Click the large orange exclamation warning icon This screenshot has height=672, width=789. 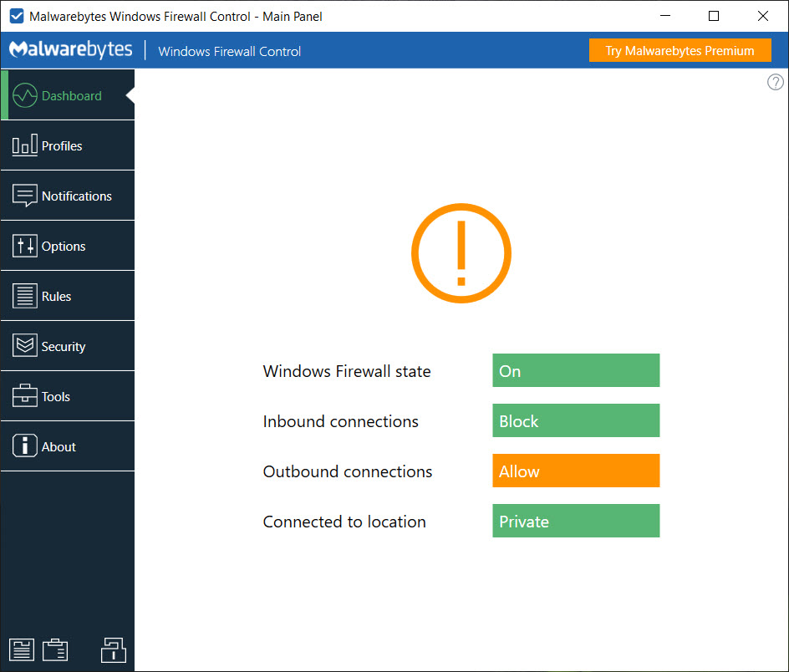[461, 253]
